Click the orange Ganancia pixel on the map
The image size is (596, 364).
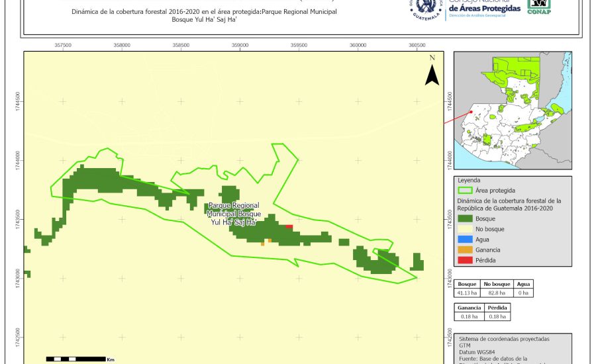coord(270,240)
